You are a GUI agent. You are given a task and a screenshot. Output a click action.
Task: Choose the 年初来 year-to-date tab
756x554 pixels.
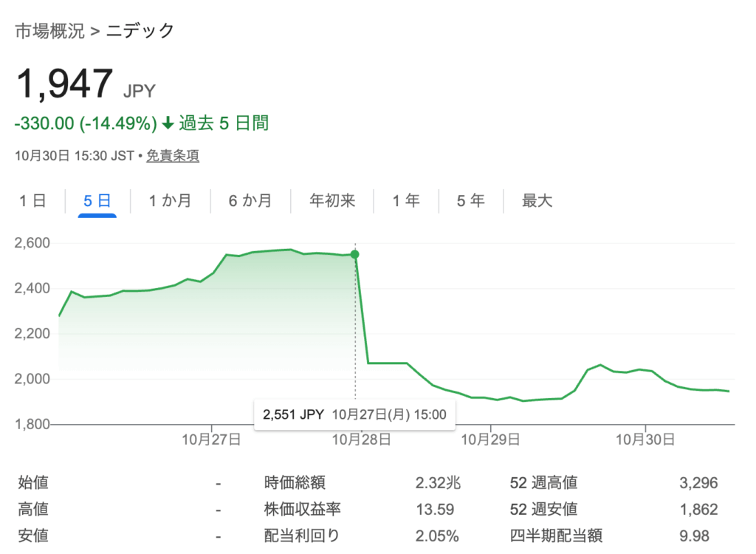[332, 200]
